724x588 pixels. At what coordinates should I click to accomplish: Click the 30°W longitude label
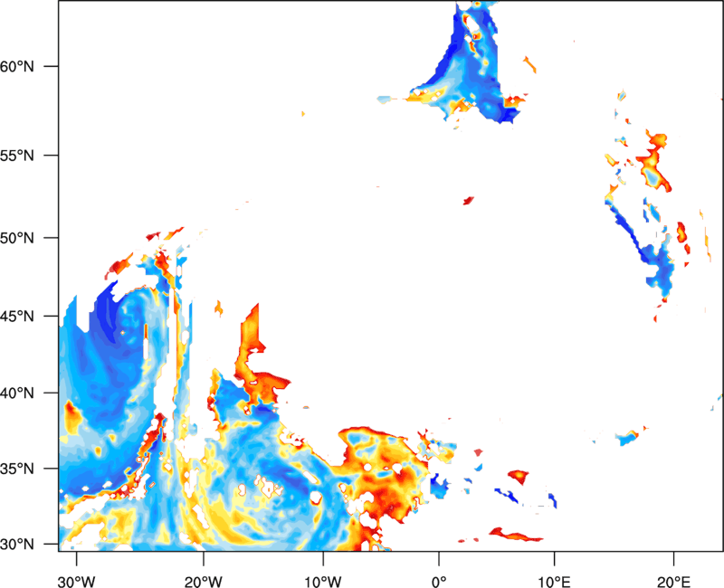click(76, 582)
